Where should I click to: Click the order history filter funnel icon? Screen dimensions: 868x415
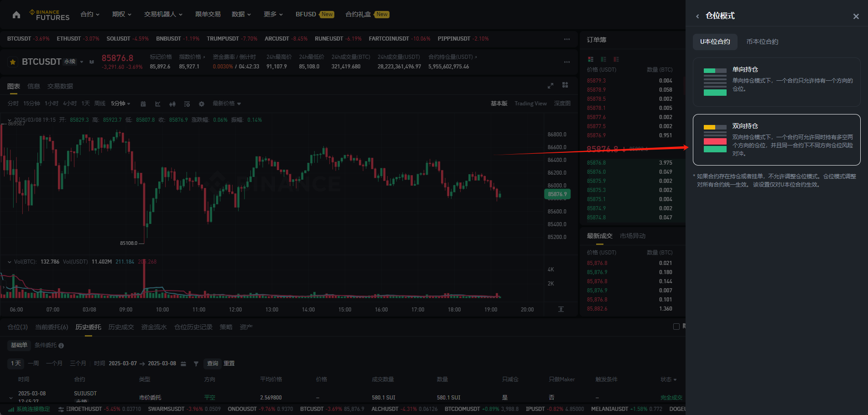point(196,364)
